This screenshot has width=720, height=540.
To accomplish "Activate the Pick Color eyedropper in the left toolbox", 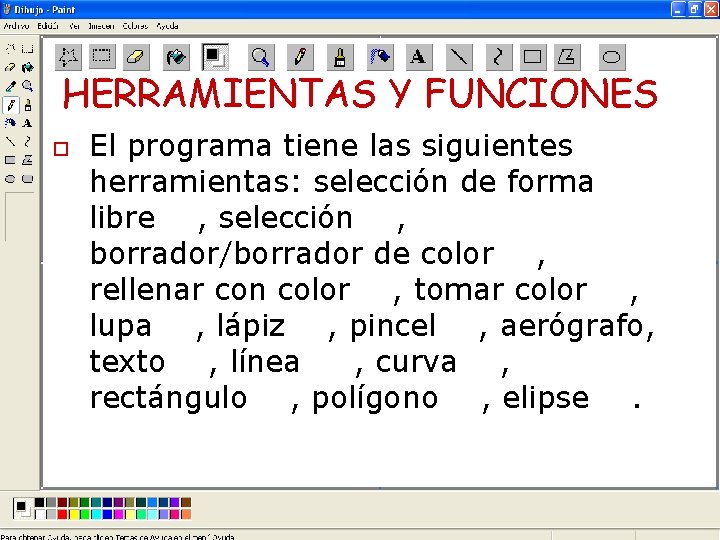I will click(11, 86).
